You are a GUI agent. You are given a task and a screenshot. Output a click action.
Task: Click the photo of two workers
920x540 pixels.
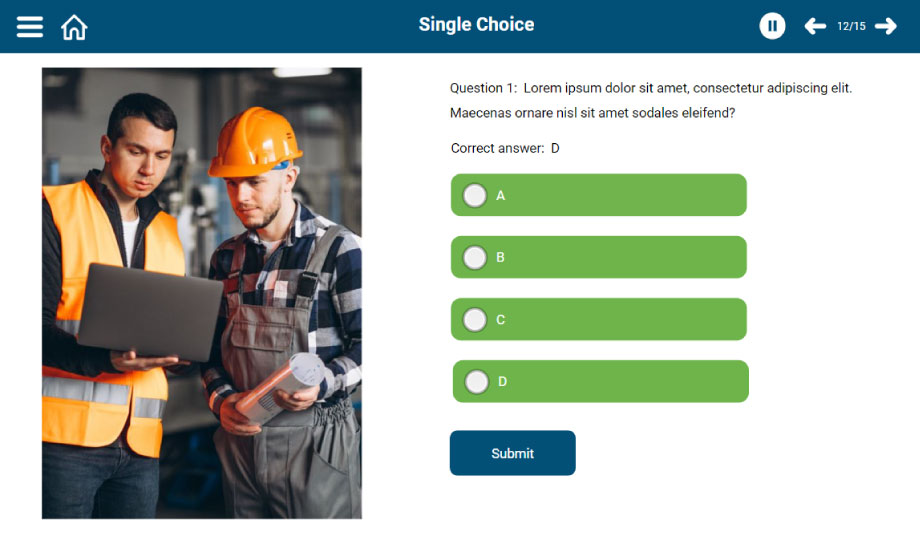pyautogui.click(x=201, y=293)
